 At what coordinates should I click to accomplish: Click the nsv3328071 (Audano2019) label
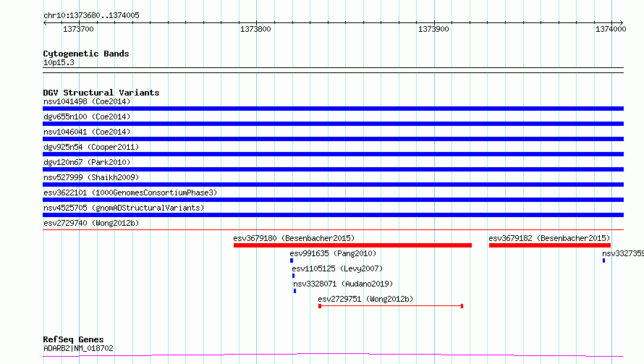[343, 284]
